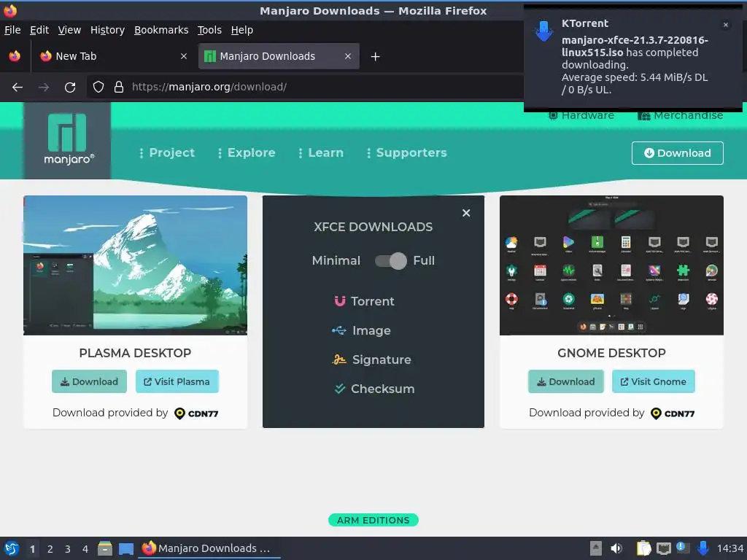Dismiss the KTorrent notification
747x560 pixels.
click(726, 25)
